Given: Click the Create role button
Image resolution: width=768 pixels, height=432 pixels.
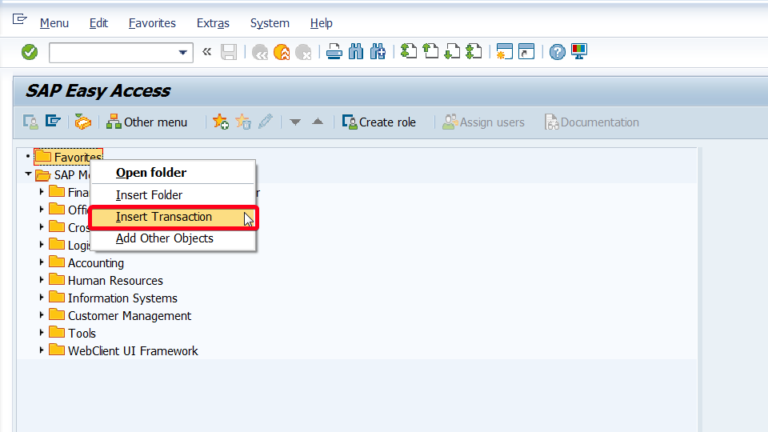Looking at the screenshot, I should [x=379, y=122].
